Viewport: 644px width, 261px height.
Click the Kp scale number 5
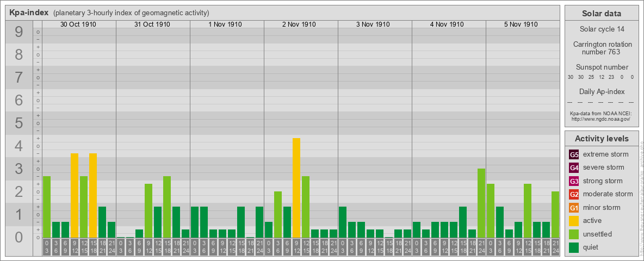click(x=19, y=123)
